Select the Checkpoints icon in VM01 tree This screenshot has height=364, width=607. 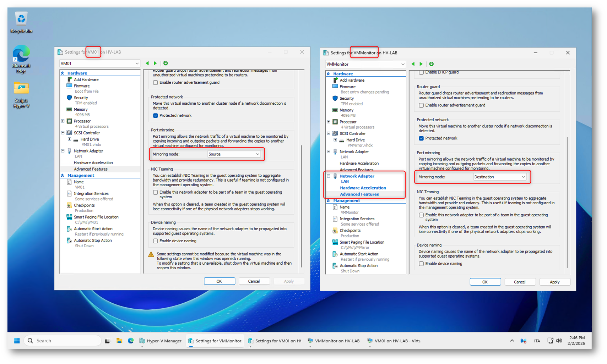pos(69,205)
